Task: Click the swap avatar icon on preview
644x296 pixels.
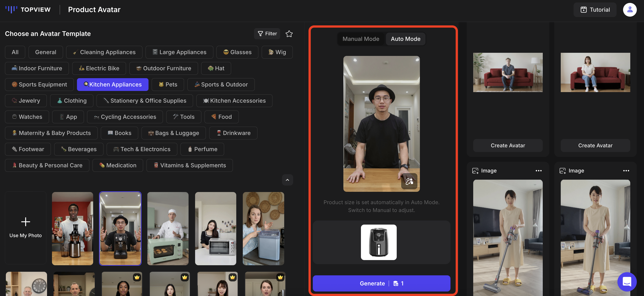Action: (409, 181)
